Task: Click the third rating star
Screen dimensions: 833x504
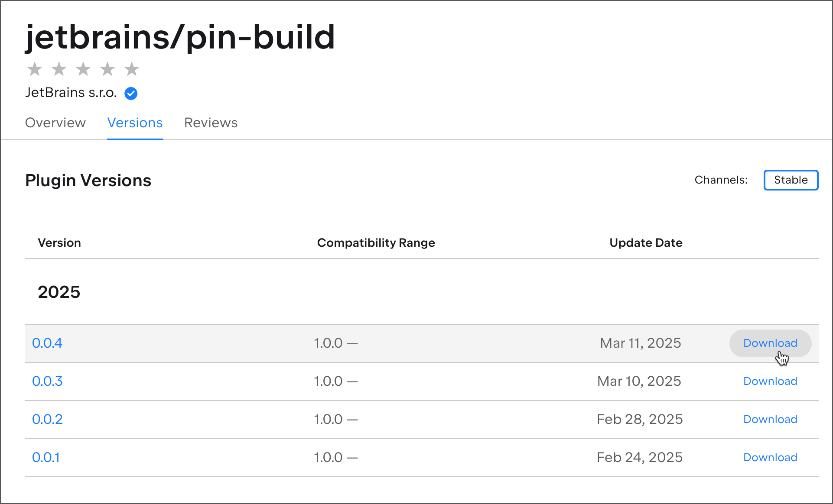Action: [x=83, y=69]
